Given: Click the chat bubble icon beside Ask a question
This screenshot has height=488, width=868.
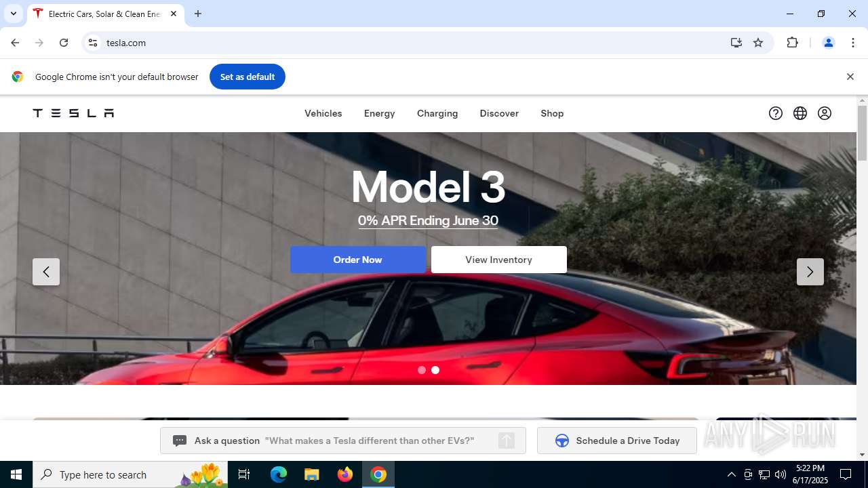Looking at the screenshot, I should point(180,441).
